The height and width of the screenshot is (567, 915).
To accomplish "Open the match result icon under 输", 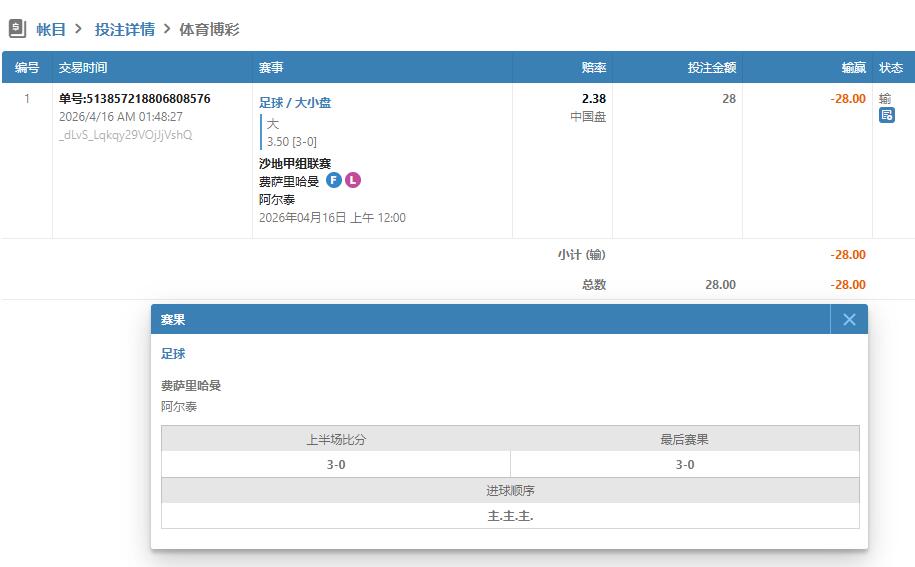I will point(886,116).
